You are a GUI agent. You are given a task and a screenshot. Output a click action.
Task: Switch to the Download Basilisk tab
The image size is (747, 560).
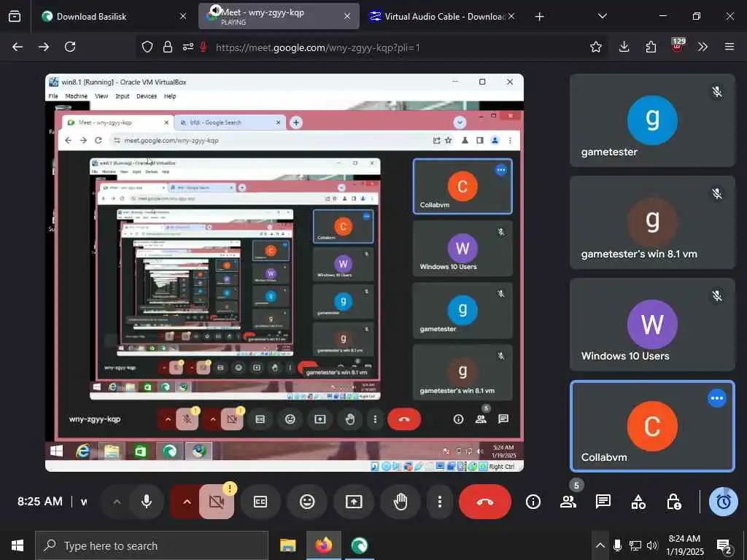(115, 16)
